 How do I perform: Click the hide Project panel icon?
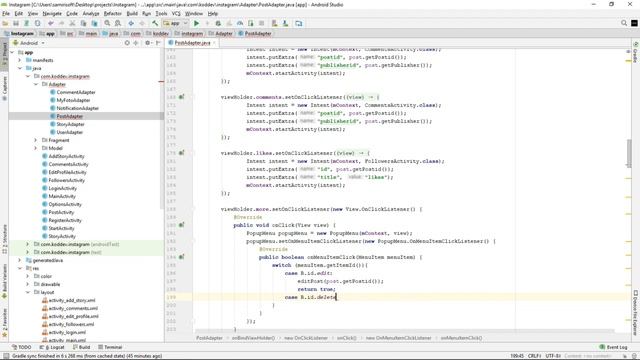158,43
